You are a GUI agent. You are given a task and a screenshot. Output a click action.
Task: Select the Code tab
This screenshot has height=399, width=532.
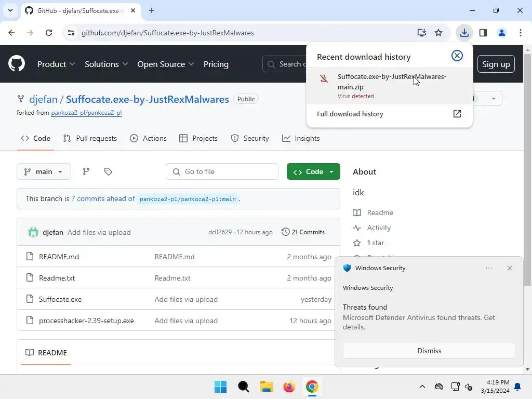tap(35, 138)
